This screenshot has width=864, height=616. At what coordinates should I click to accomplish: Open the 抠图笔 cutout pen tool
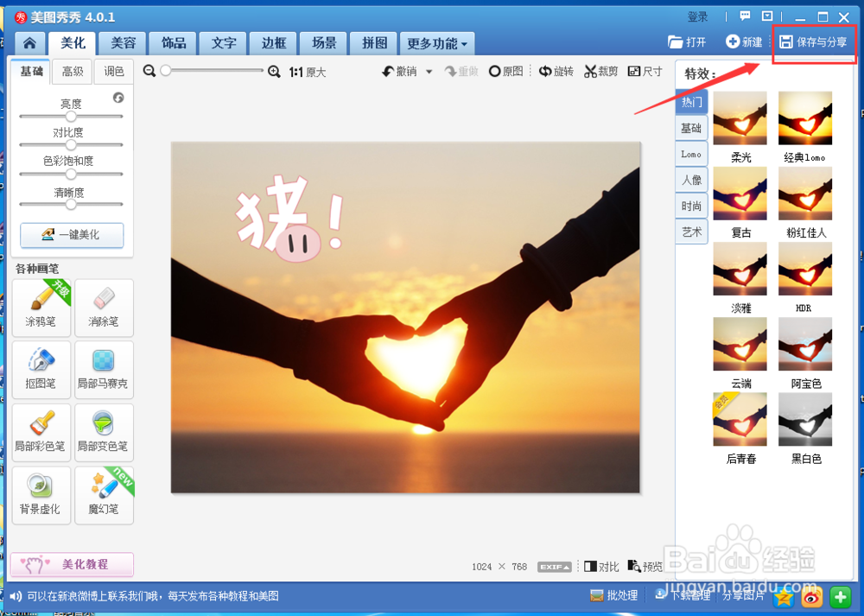41,370
